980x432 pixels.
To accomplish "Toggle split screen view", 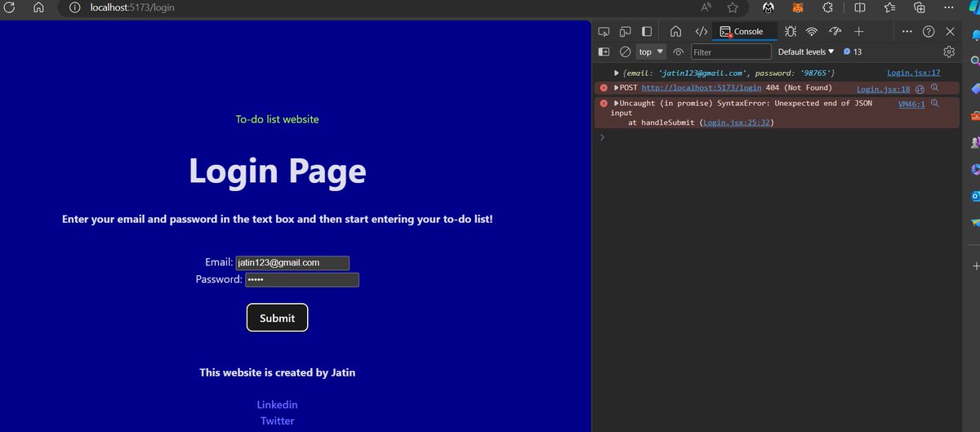I will pyautogui.click(x=860, y=7).
